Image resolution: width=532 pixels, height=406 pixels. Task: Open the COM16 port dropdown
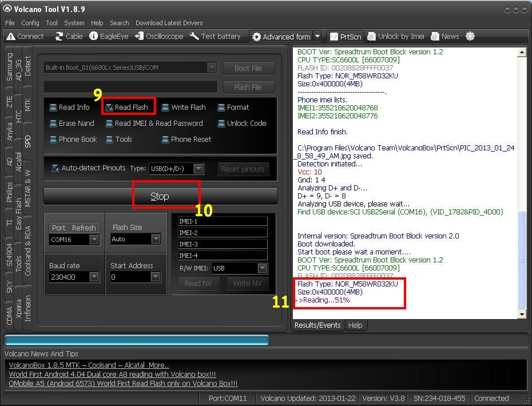click(94, 240)
